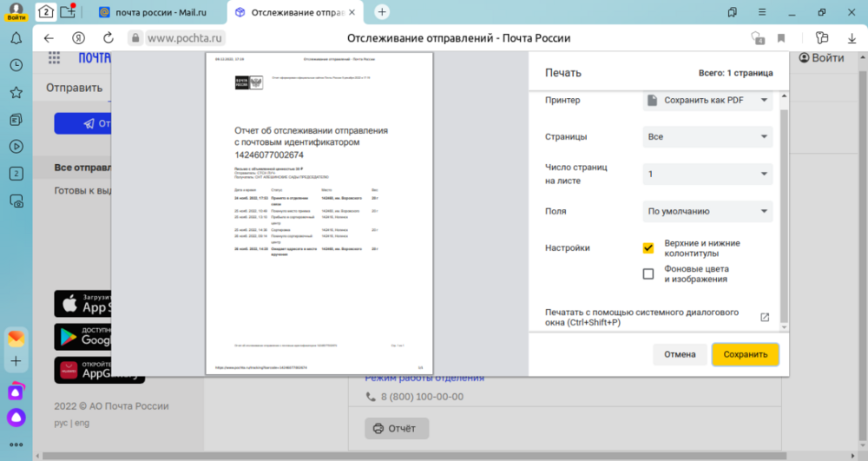Click the Отчёт print button
The image size is (868, 461).
(x=397, y=428)
